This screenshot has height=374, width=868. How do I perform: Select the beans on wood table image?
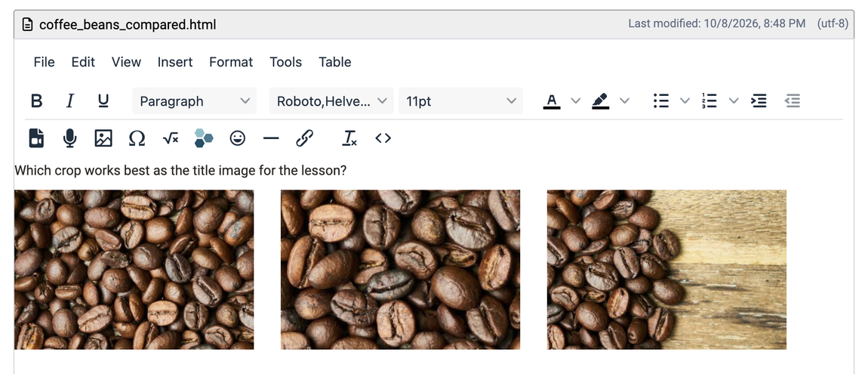point(666,270)
